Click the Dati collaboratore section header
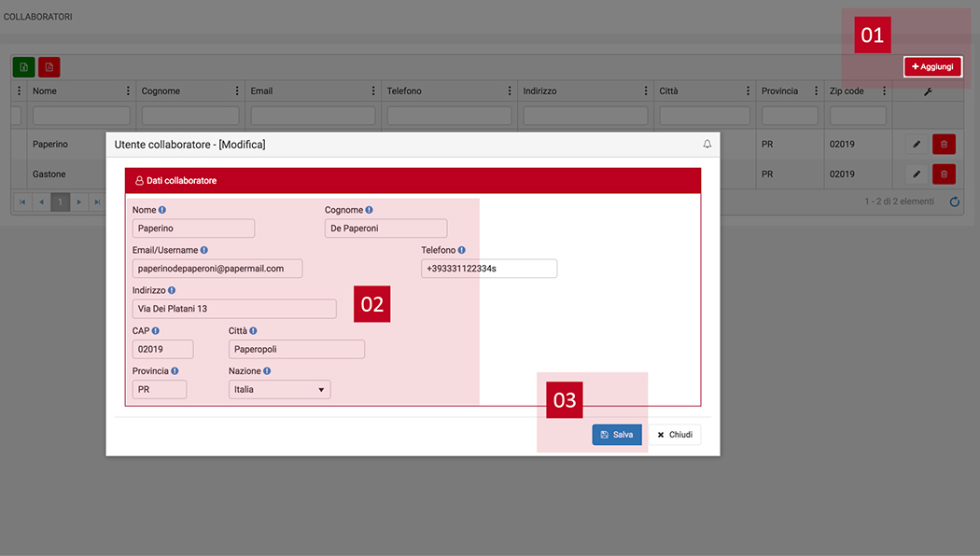Image resolution: width=980 pixels, height=556 pixels. [413, 181]
